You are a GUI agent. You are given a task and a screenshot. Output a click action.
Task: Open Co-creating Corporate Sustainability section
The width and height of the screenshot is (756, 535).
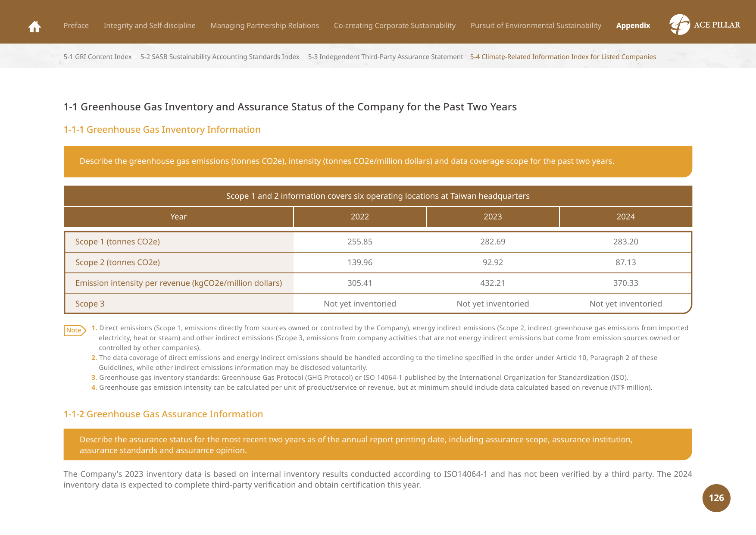(395, 25)
